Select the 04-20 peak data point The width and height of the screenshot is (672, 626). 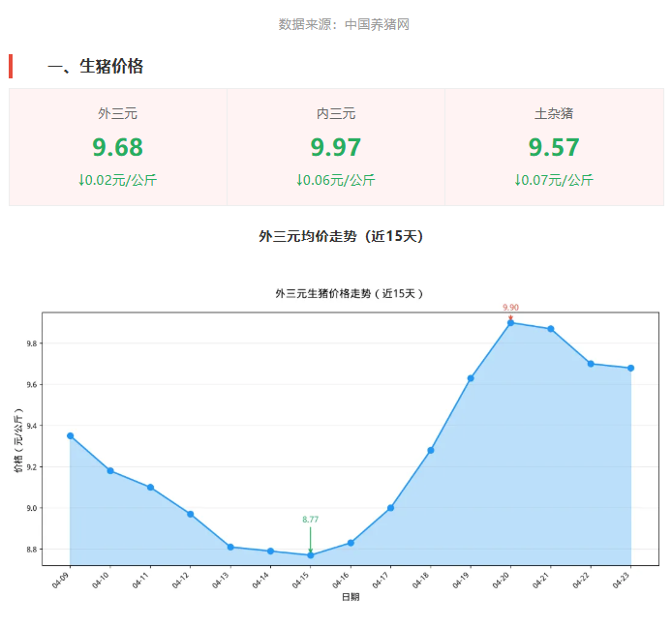point(510,323)
